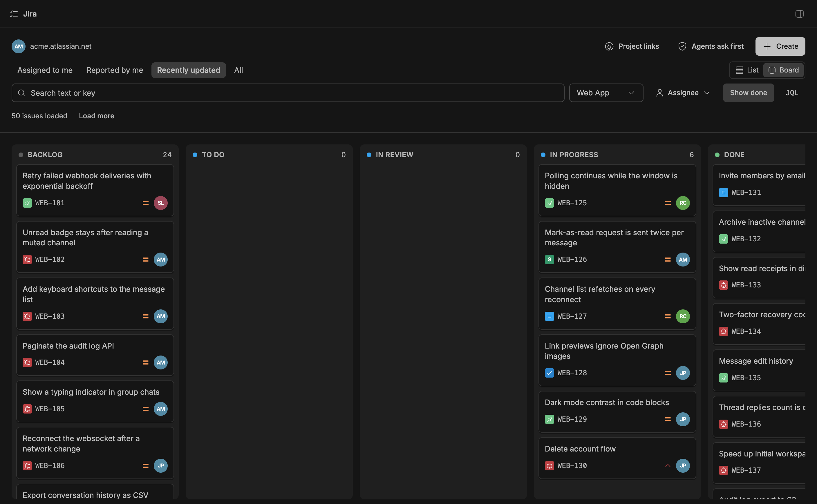This screenshot has width=817, height=504.
Task: Select the Reported by me tab
Action: pyautogui.click(x=115, y=70)
